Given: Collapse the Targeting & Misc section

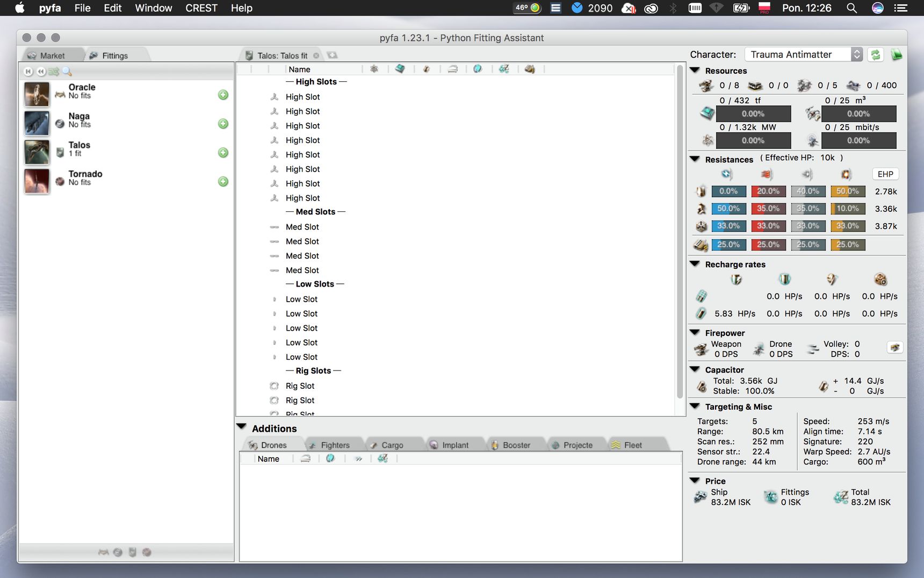Looking at the screenshot, I should click(695, 406).
